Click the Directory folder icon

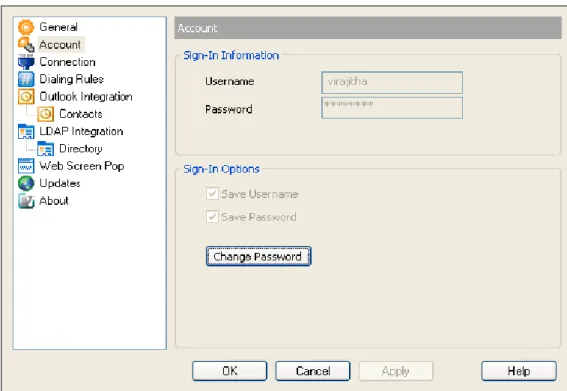pyautogui.click(x=46, y=149)
